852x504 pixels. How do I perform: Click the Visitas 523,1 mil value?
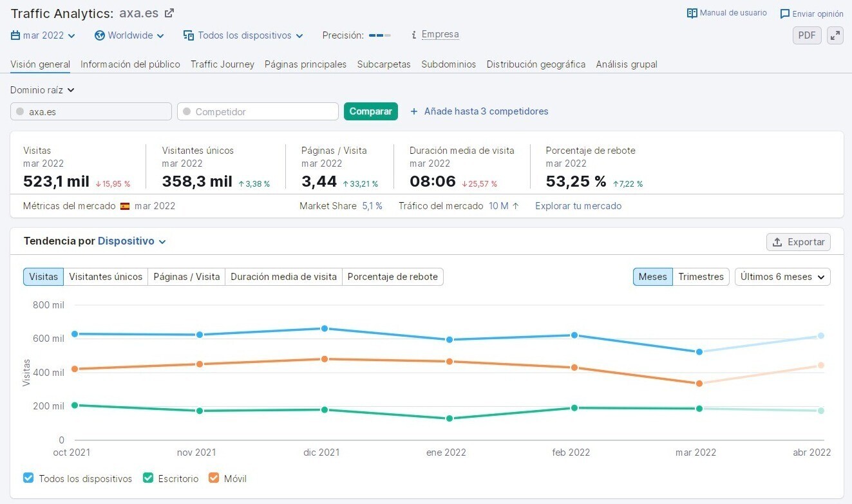pos(56,182)
